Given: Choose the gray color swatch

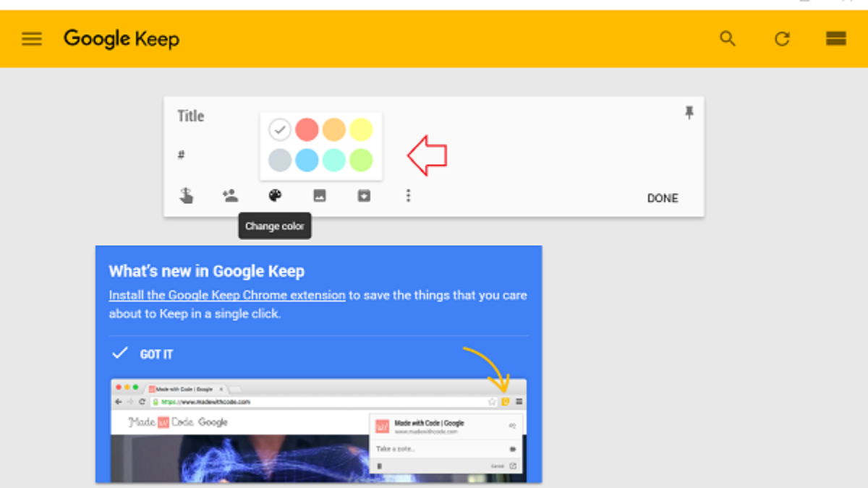Looking at the screenshot, I should pos(280,160).
